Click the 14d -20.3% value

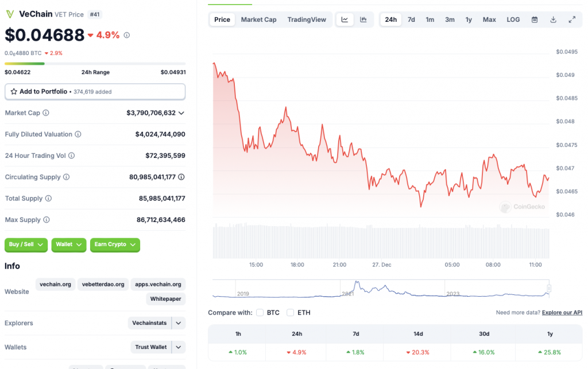(x=418, y=352)
